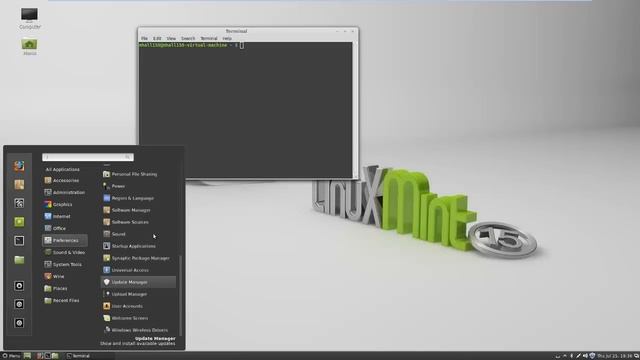Open the Synaptic Package Manager entry
640x360 pixels.
point(136,258)
